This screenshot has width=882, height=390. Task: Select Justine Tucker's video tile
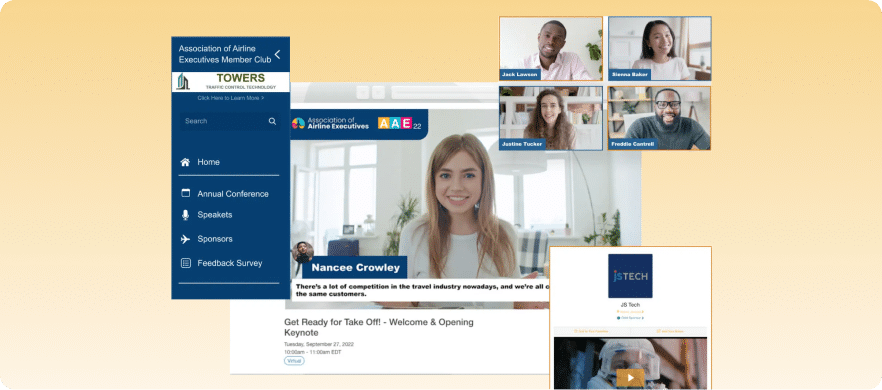coord(551,118)
